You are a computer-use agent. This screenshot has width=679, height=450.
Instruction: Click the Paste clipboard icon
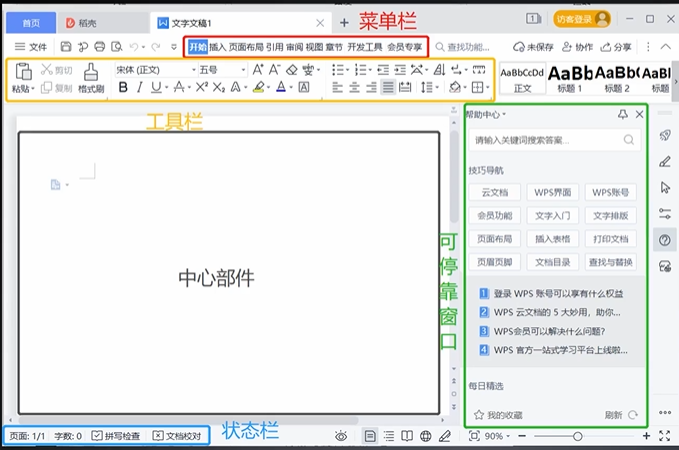(x=23, y=72)
